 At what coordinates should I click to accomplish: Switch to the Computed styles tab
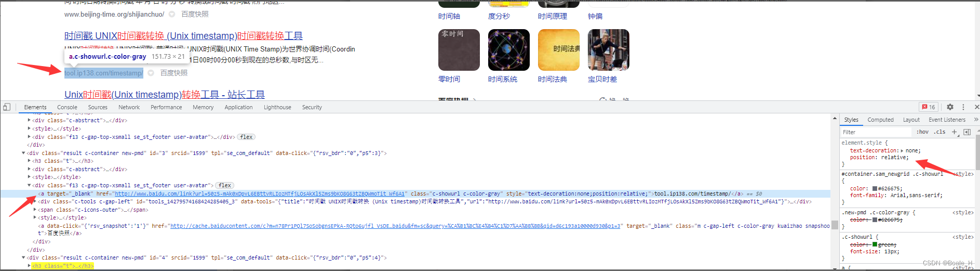click(880, 120)
